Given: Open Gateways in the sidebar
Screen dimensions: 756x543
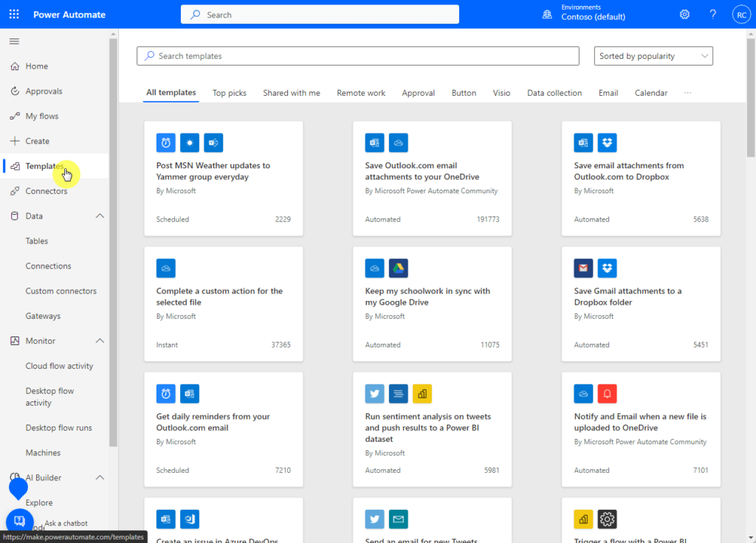Looking at the screenshot, I should tap(43, 316).
